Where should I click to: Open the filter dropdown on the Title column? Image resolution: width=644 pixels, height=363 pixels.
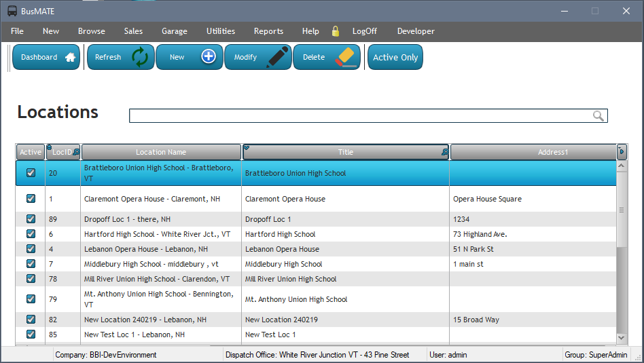pyautogui.click(x=247, y=147)
